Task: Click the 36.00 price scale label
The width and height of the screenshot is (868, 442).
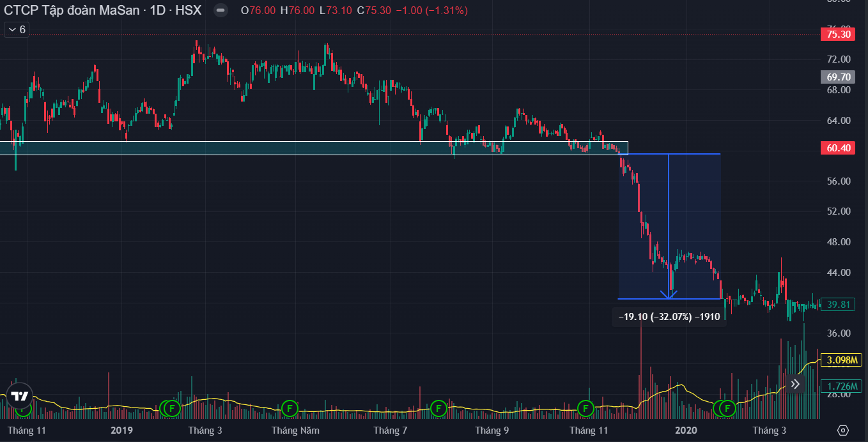Action: [x=838, y=333]
